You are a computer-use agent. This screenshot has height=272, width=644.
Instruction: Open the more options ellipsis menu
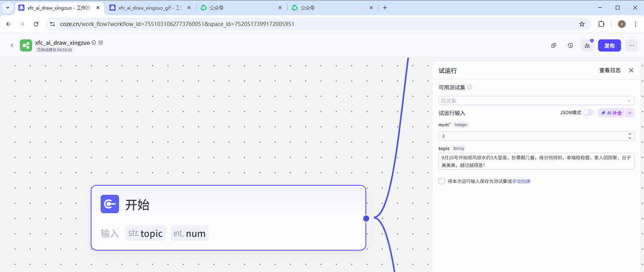(632, 45)
